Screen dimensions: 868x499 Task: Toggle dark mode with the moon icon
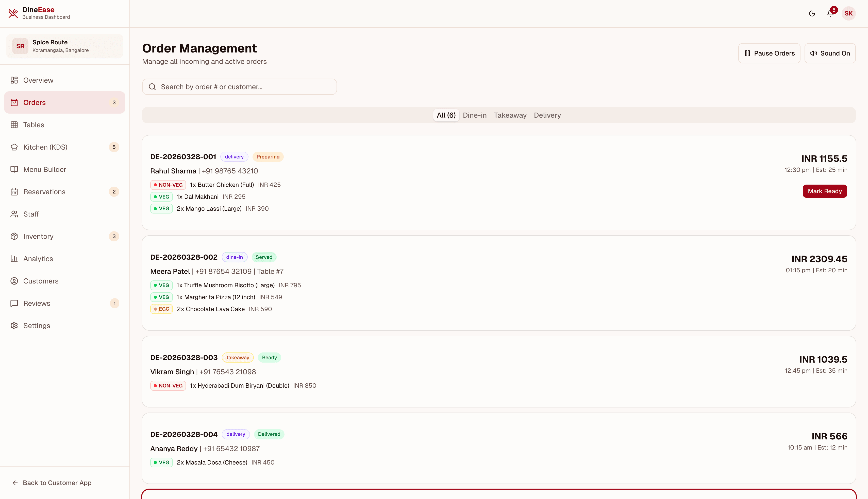pos(812,13)
